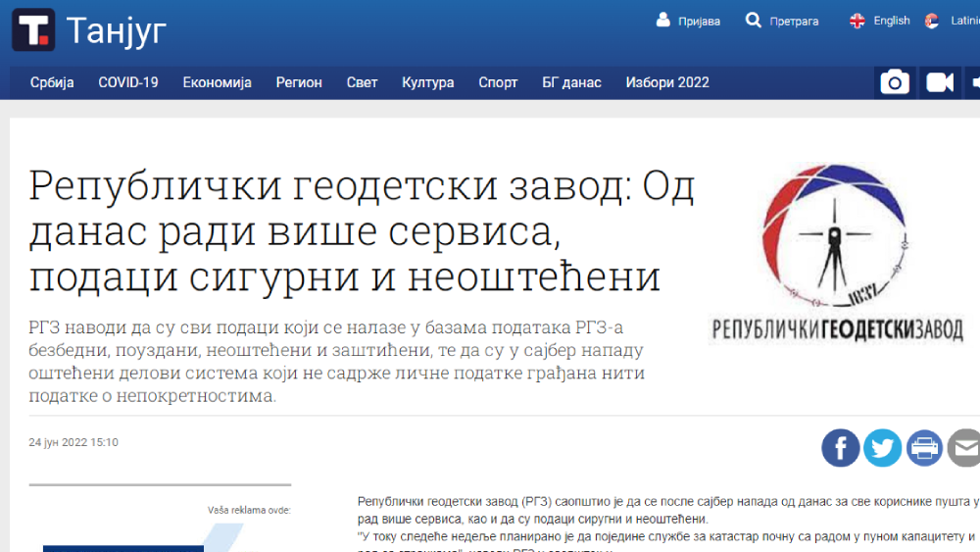
Task: Open the Танјуг home link text
Action: click(117, 30)
